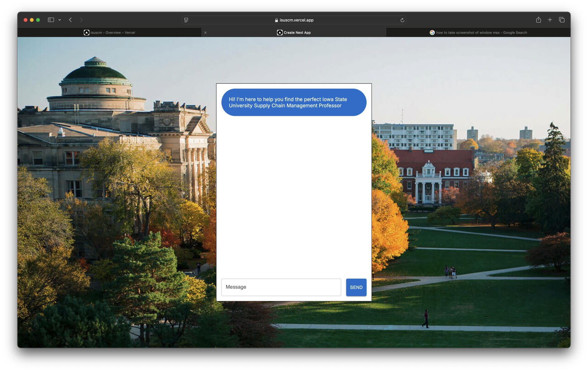Open the Share menu
Image resolution: width=588 pixels, height=371 pixels.
pyautogui.click(x=538, y=20)
